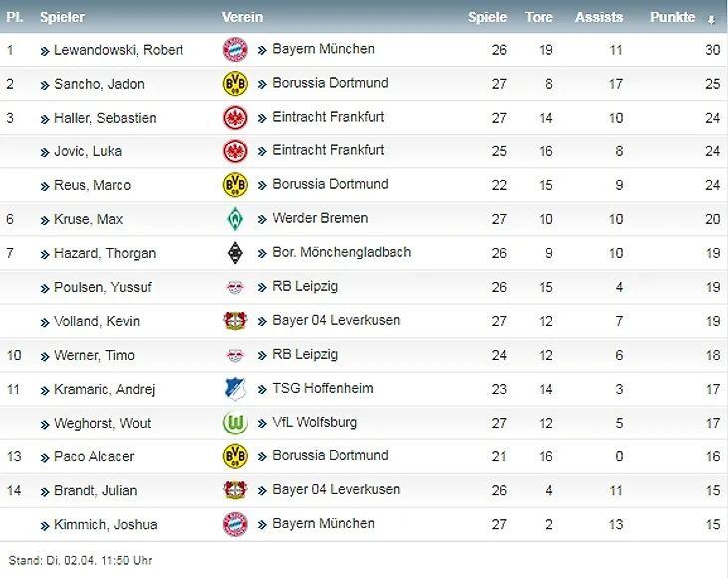Open player link Lewandowski, Robert
This screenshot has height=578, width=728.
pyautogui.click(x=118, y=50)
